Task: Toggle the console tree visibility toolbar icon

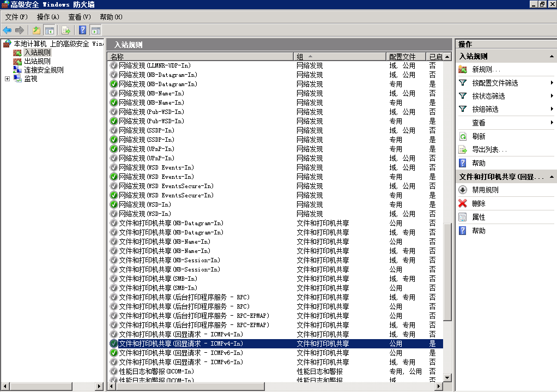Action: [50, 30]
